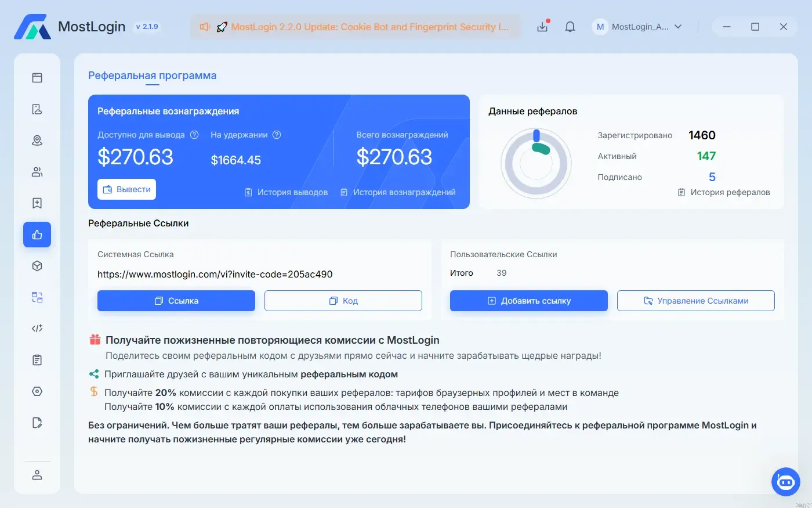Click the Управление Ссылками button
Viewport: 812px width, 508px height.
coord(696,301)
